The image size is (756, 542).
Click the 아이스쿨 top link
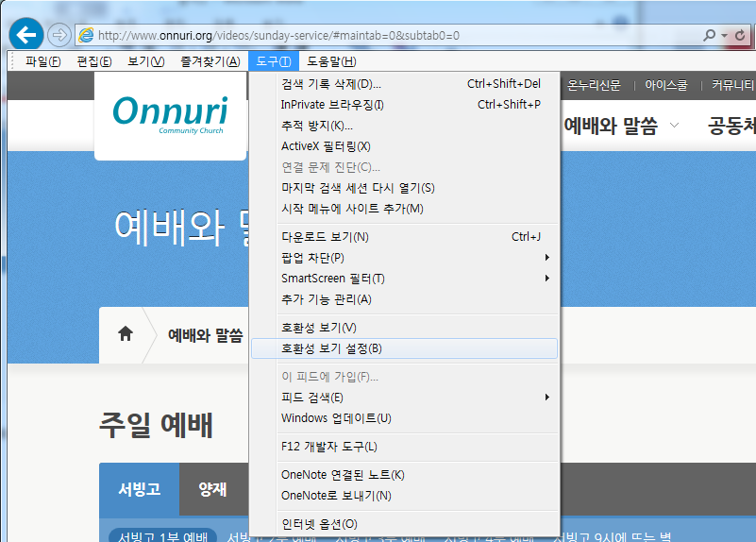(665, 85)
